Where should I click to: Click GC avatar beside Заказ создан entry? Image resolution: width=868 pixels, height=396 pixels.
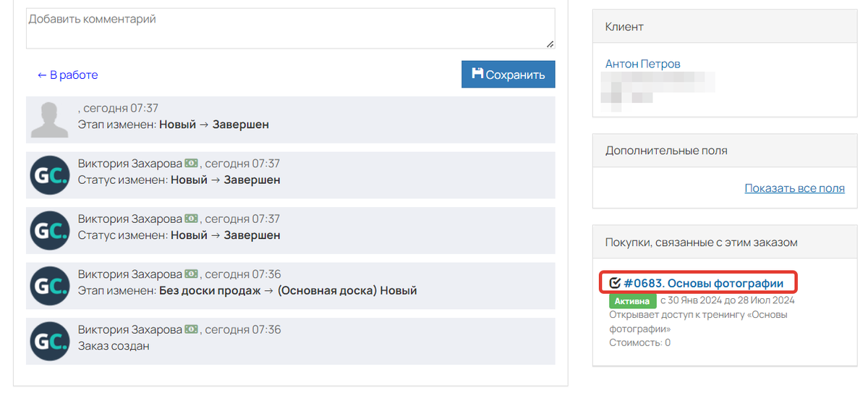(x=49, y=341)
